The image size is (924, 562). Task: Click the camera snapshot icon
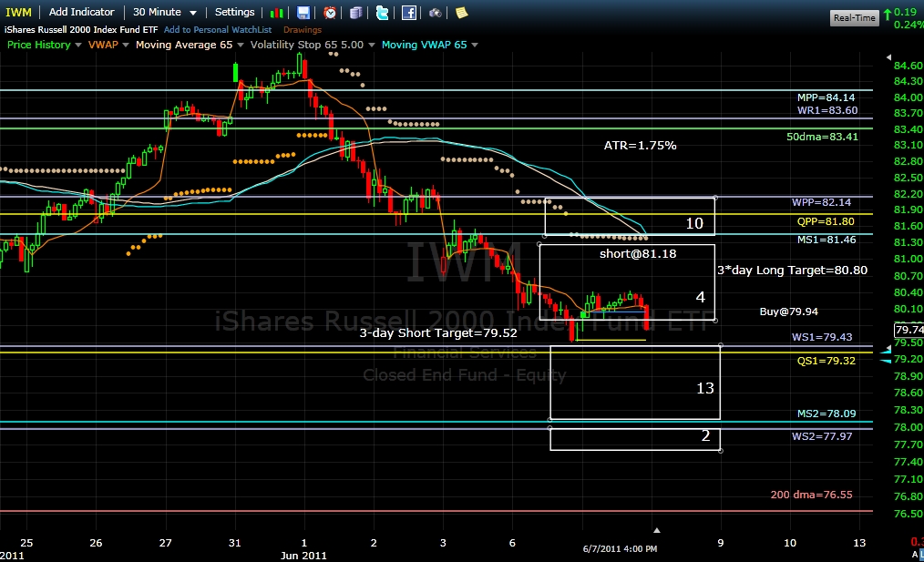coord(435,13)
